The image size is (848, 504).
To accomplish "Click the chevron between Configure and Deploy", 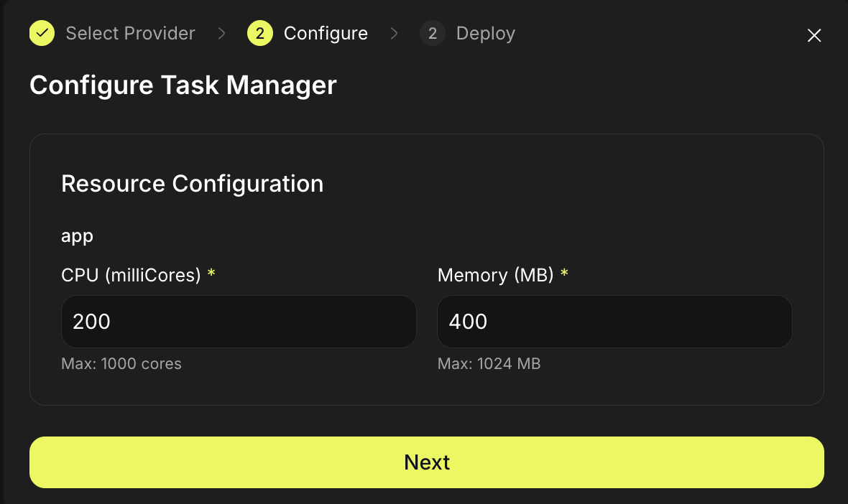I will (394, 33).
